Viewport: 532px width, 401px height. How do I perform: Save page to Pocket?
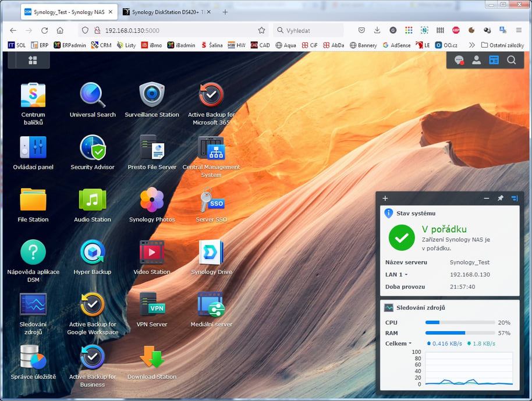pos(361,30)
